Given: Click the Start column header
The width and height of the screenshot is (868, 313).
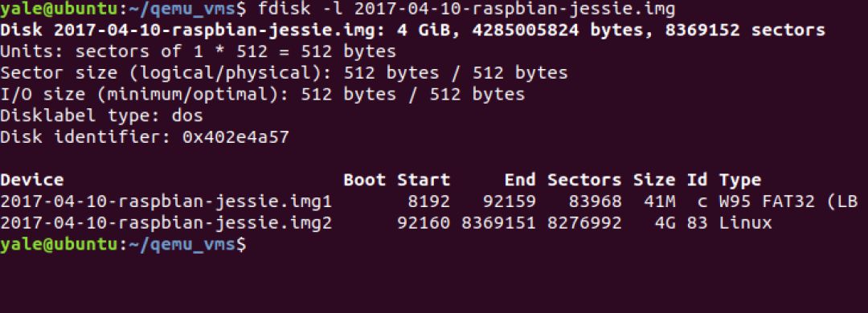Looking at the screenshot, I should pyautogui.click(x=424, y=181).
